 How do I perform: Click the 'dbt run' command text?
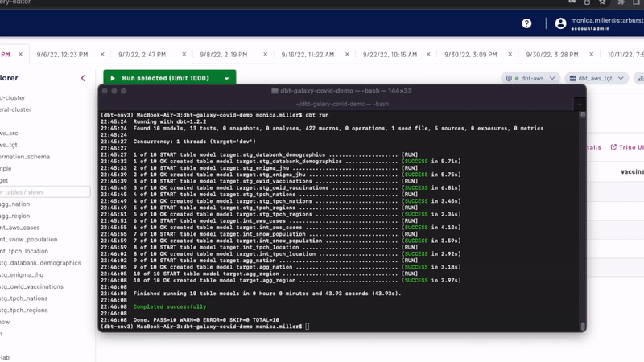pos(317,115)
